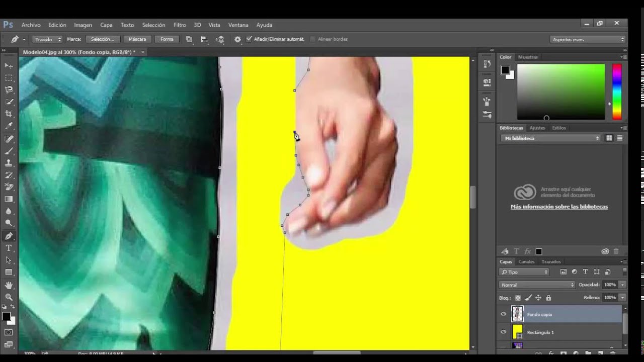
Task: Open the Edición menu
Action: coord(57,25)
